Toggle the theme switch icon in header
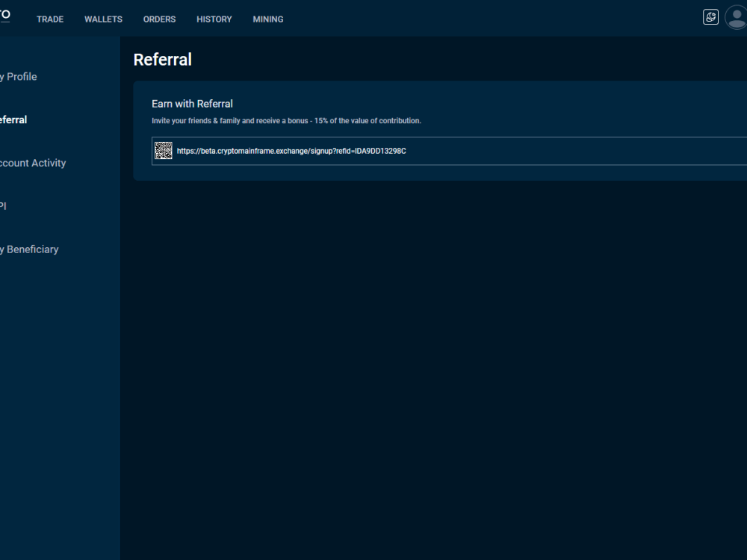Image resolution: width=747 pixels, height=560 pixels. pos(710,17)
